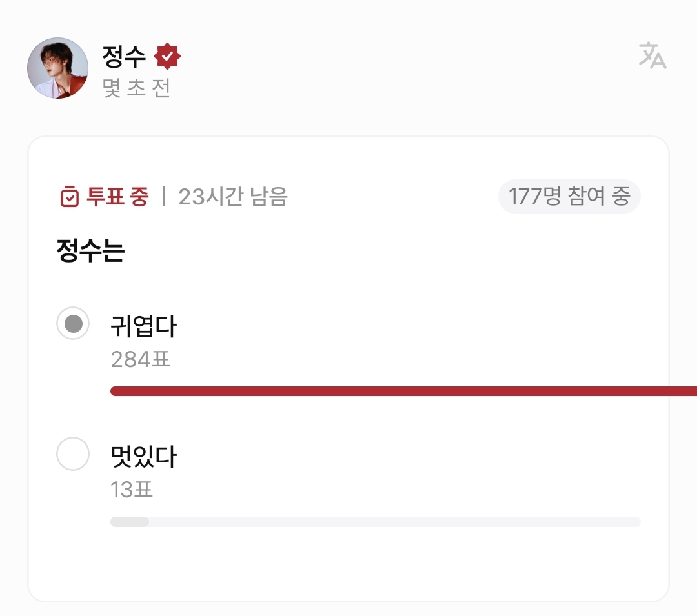This screenshot has width=697, height=616.
Task: Click the 13표 vote count
Action: pos(132,490)
